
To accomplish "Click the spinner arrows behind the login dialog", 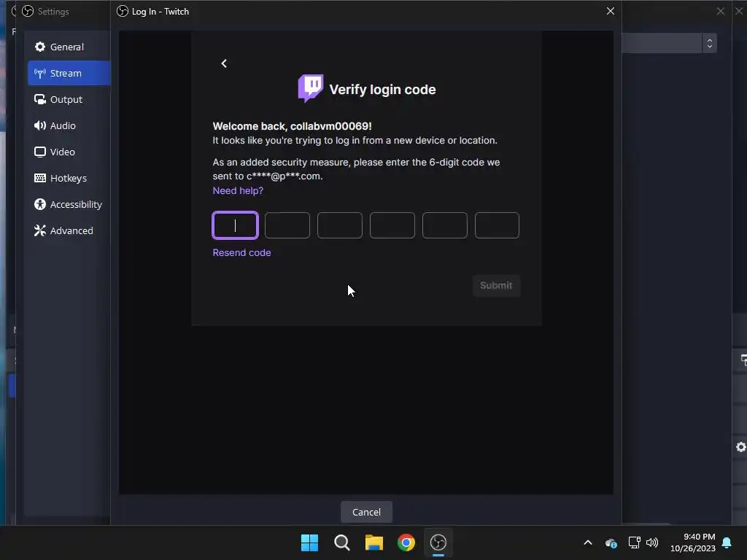I will tap(709, 43).
